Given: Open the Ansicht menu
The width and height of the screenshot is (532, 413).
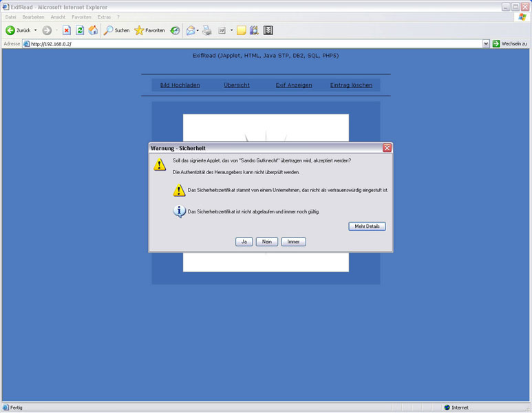Looking at the screenshot, I should (58, 17).
